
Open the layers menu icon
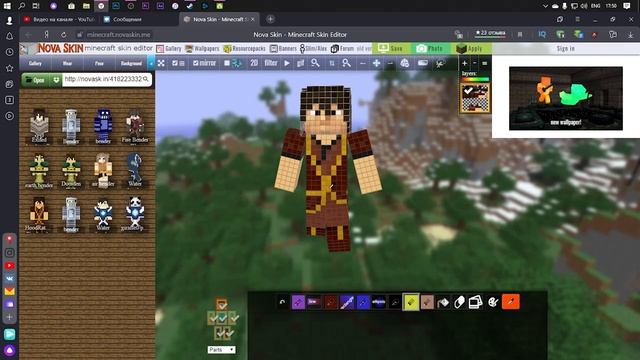484,63
